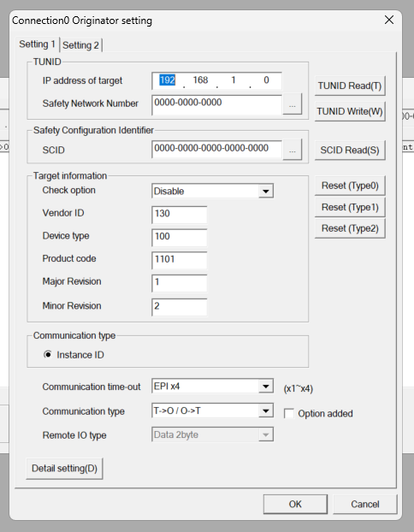
Task: Close the Connection0 Originator setting dialog
Action: 389,20
